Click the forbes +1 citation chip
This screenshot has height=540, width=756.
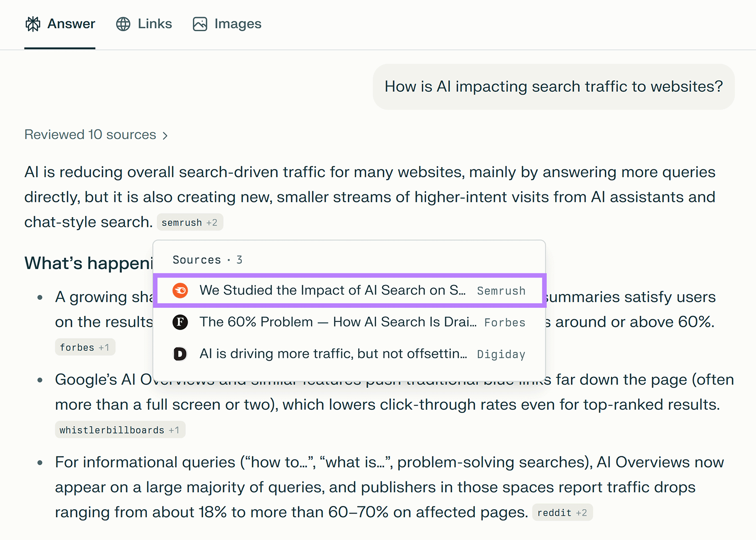pyautogui.click(x=85, y=347)
